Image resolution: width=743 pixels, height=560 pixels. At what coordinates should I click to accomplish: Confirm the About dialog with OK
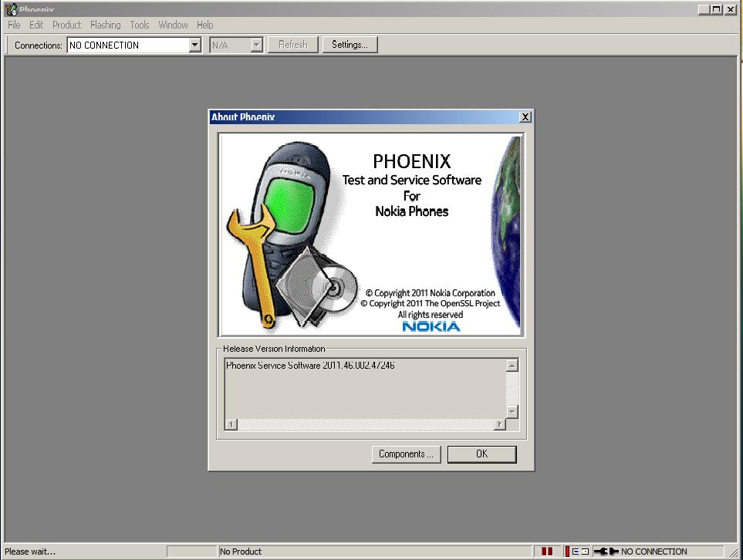(482, 454)
